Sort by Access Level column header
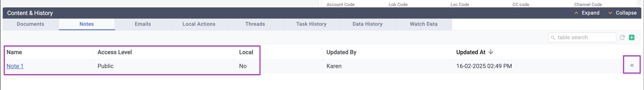644x90 pixels. (115, 52)
